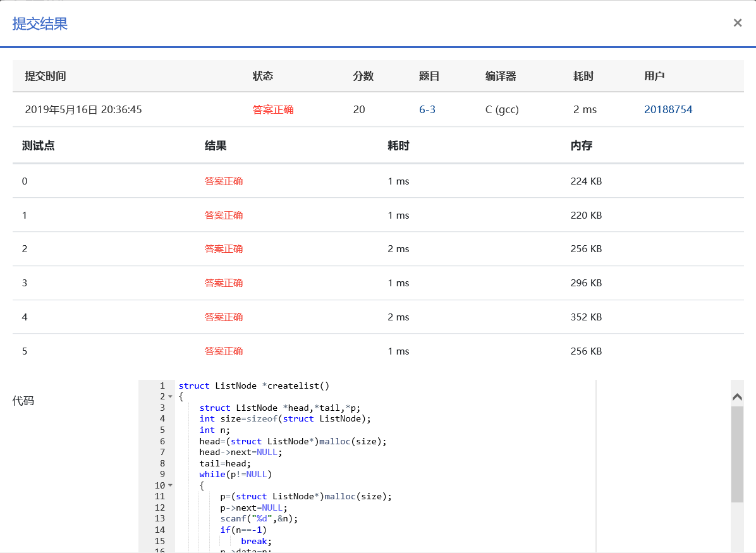Click the 答案正确 result for test point 0

click(x=224, y=181)
